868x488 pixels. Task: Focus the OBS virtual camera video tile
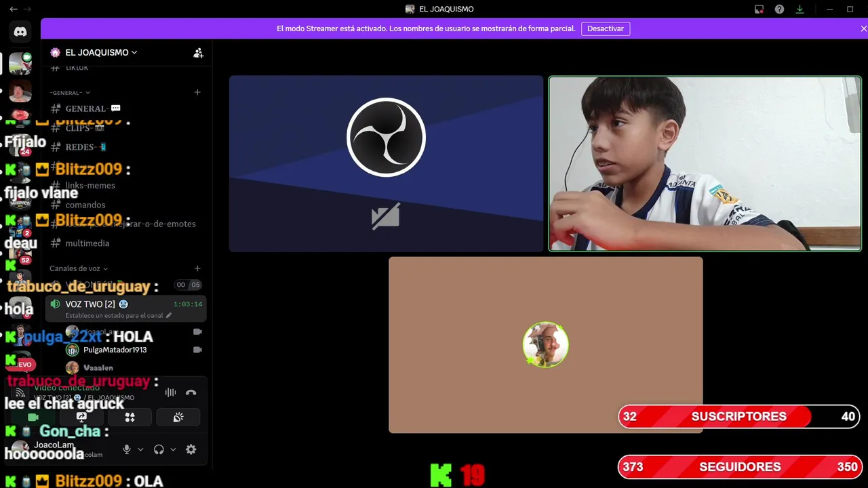(386, 163)
